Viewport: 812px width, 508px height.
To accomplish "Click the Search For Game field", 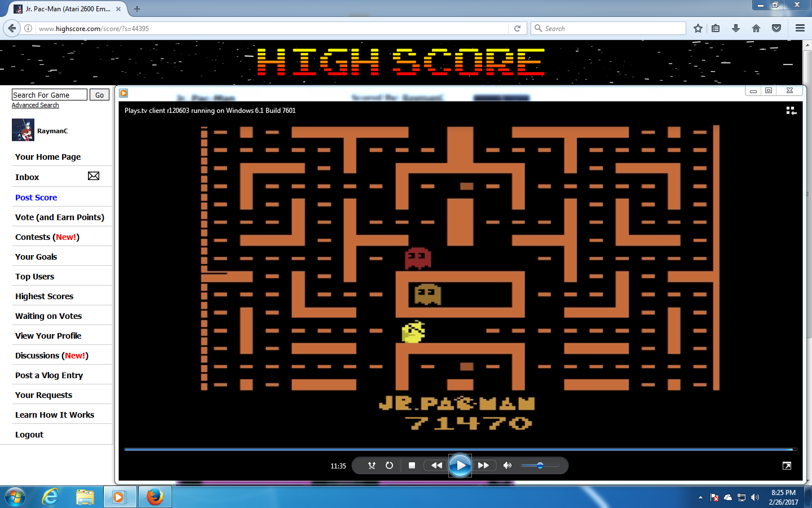I will pos(50,95).
